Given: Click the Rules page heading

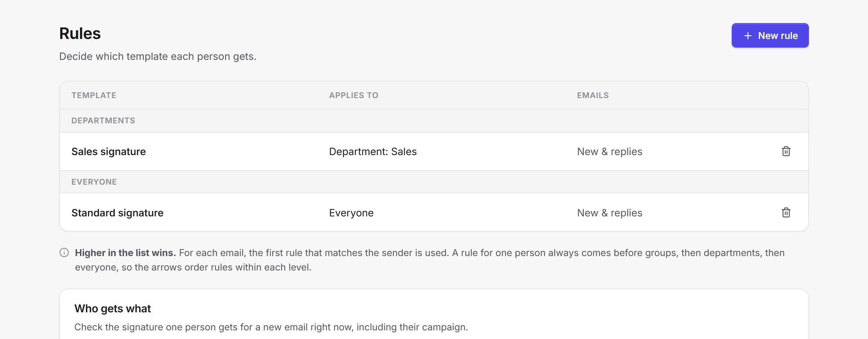Looking at the screenshot, I should click(80, 34).
